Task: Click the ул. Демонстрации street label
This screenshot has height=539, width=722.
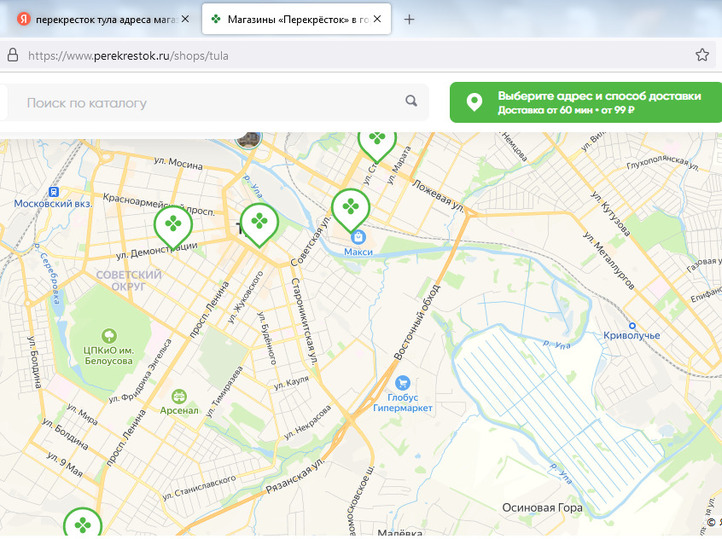Action: [157, 250]
